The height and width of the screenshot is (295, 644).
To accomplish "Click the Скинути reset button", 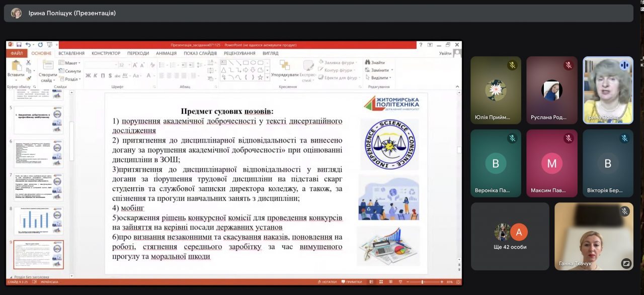I will click(x=69, y=71).
